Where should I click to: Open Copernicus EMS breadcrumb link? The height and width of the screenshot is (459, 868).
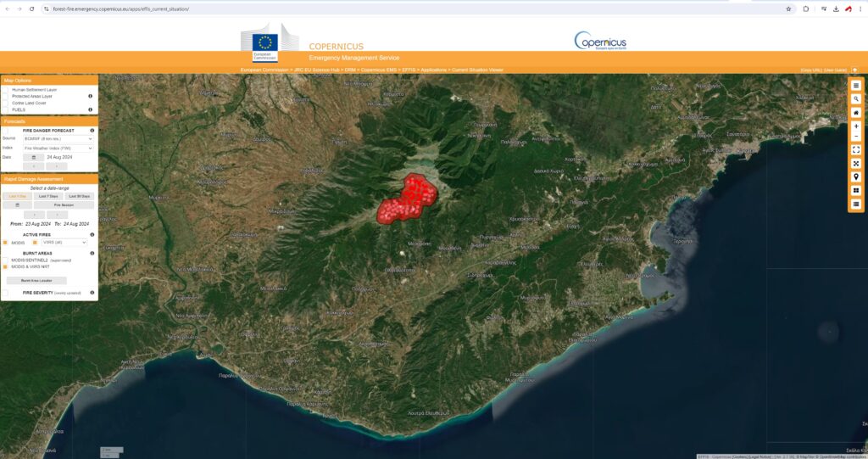point(379,70)
